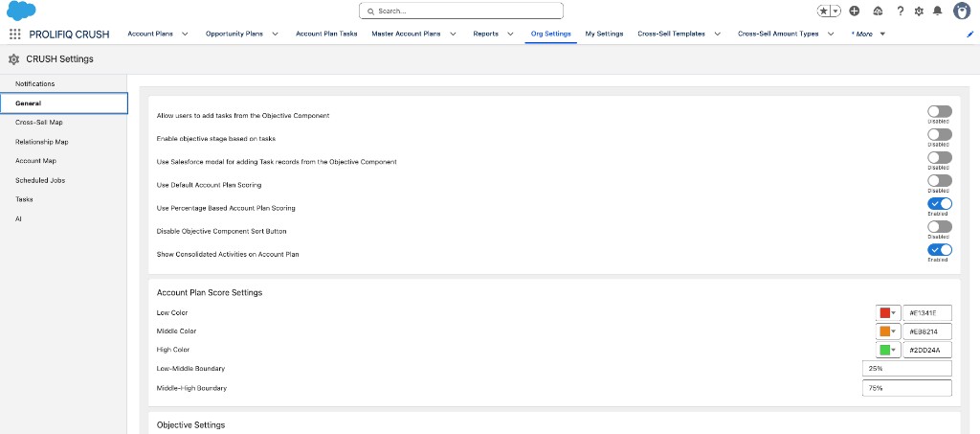The height and width of the screenshot is (434, 980).
Task: Expand the Account Plans tab chevron
Action: click(185, 34)
